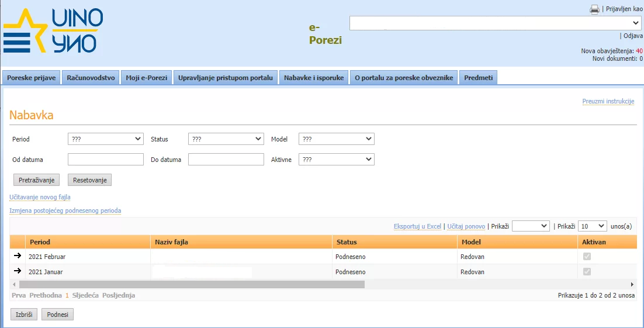Open the Aktivne filter dropdown
644x328 pixels.
[x=337, y=160]
